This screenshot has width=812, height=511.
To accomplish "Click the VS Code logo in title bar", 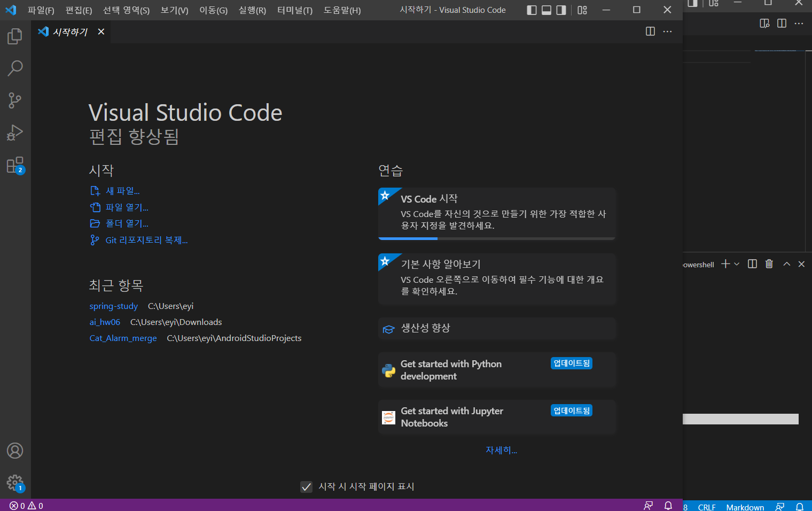I will (11, 10).
